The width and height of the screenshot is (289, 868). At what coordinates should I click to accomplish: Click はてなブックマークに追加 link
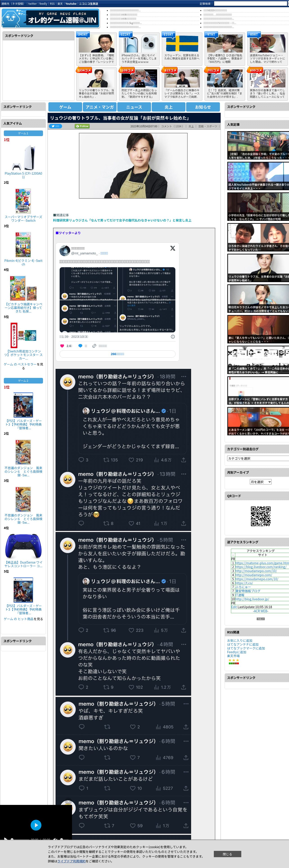pyautogui.click(x=246, y=648)
